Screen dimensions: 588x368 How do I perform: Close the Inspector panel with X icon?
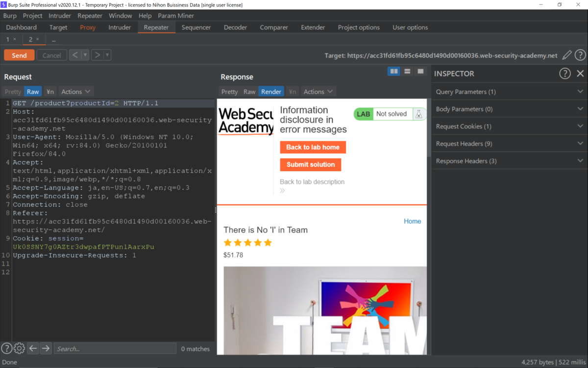[x=580, y=74]
